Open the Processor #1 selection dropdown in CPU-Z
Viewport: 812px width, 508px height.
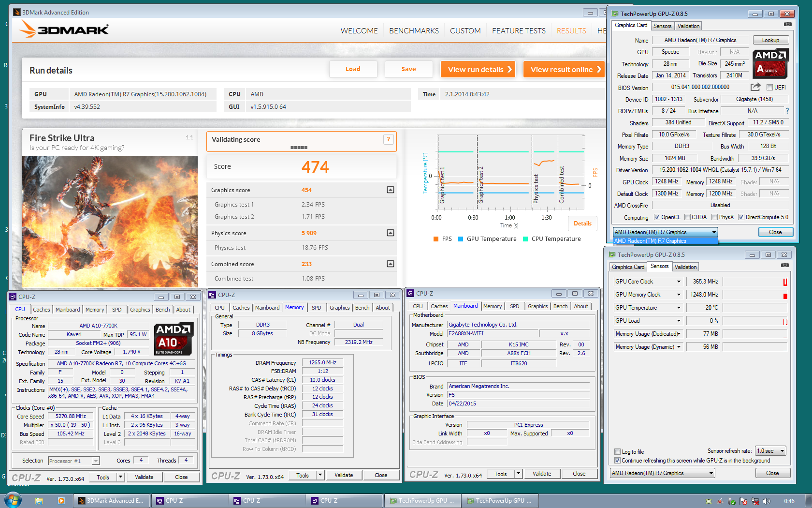pos(74,461)
